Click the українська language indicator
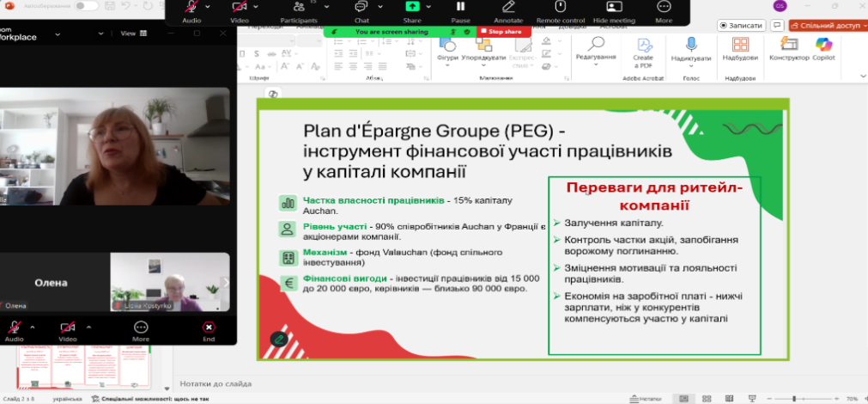The width and height of the screenshot is (868, 404). [67, 399]
